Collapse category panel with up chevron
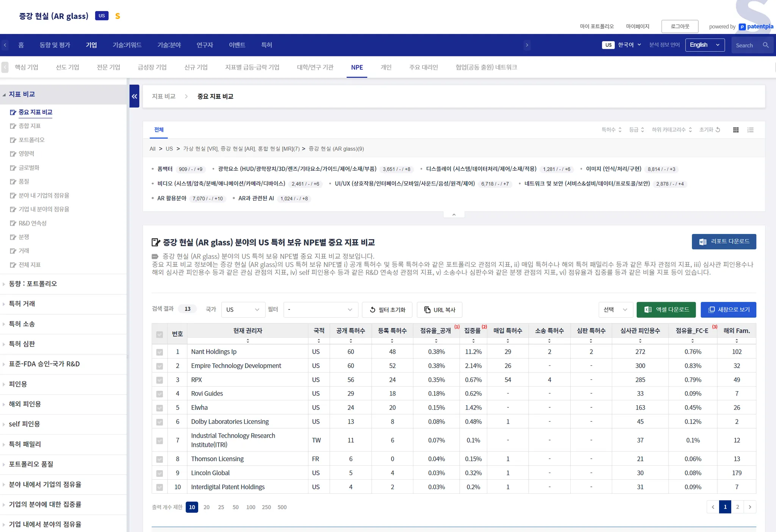The height and width of the screenshot is (532, 776). tap(454, 215)
